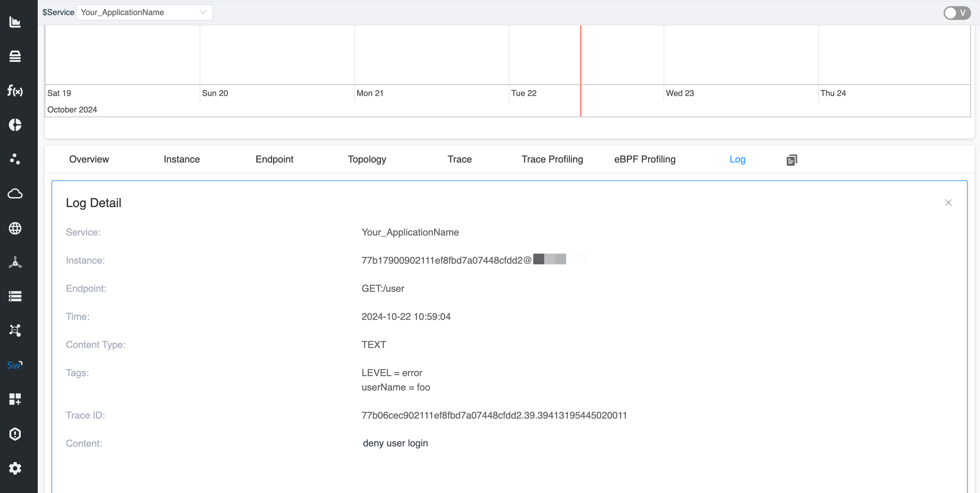980x493 pixels.
Task: Select the database layers icon in sidebar
Action: 15,56
